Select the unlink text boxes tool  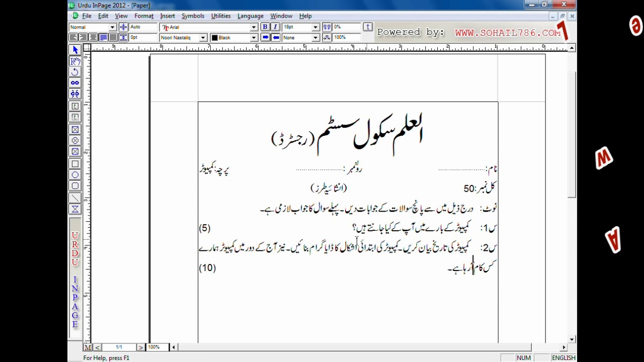tap(75, 94)
